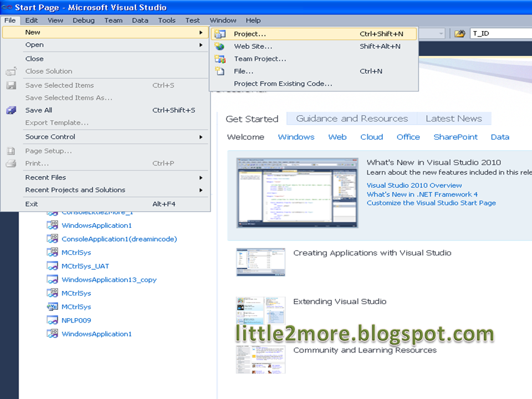Image resolution: width=532 pixels, height=399 pixels.
Task: Choose Exit from the File menu
Action: point(105,204)
